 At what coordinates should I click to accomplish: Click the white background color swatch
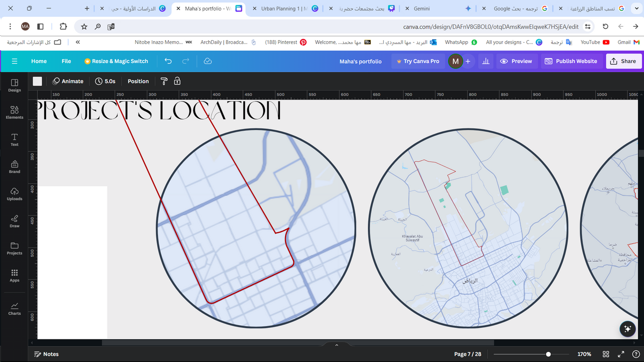coord(37,81)
